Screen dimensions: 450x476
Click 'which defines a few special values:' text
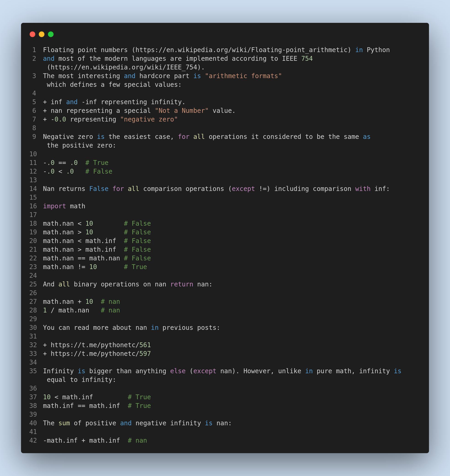[114, 85]
